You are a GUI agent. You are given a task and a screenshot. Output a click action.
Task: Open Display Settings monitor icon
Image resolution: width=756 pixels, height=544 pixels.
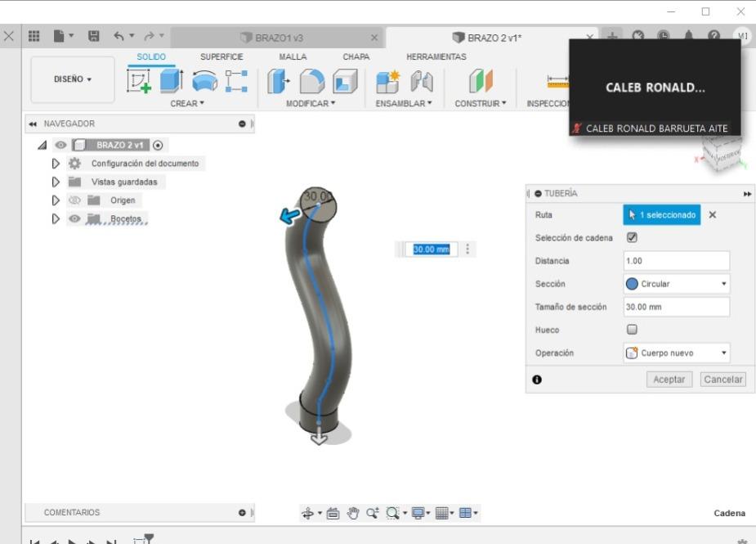pyautogui.click(x=418, y=513)
